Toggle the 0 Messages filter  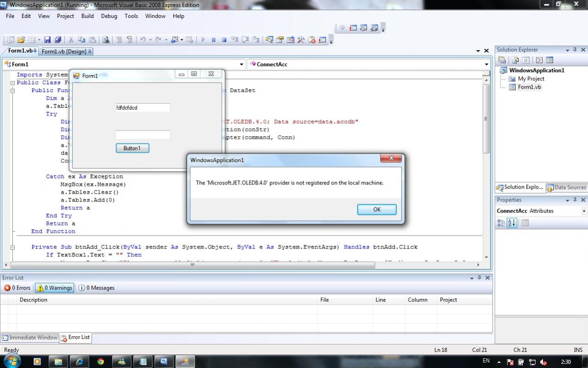96,288
